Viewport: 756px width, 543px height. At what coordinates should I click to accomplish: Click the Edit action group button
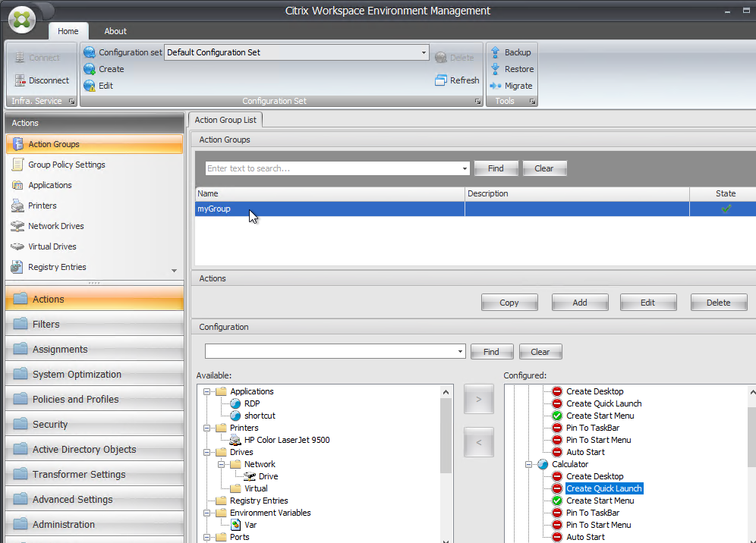[647, 303]
